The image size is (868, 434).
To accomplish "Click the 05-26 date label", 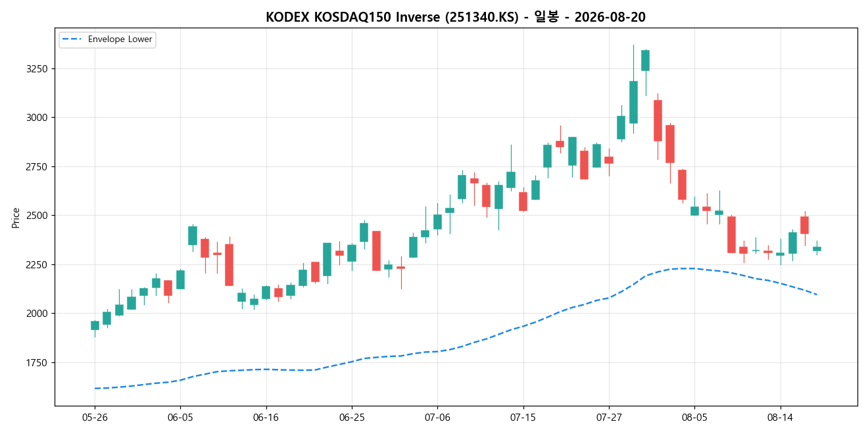I will (95, 417).
